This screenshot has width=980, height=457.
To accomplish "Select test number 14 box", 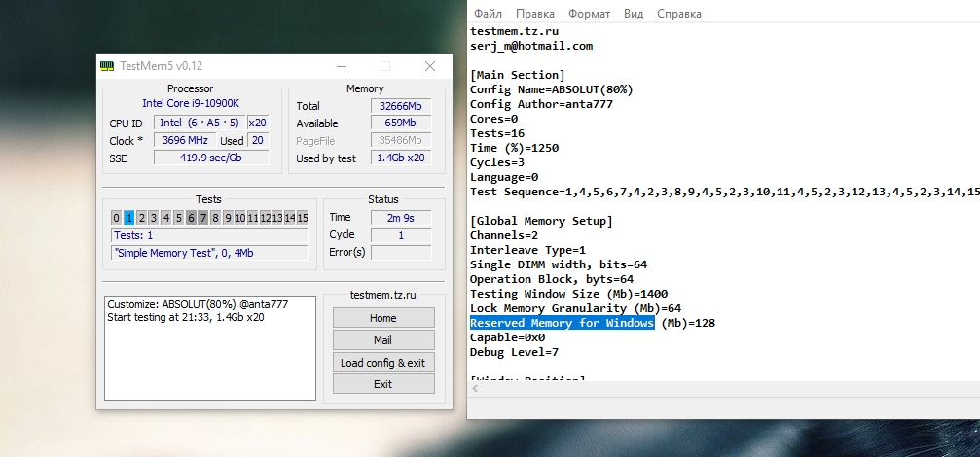I will tap(290, 217).
